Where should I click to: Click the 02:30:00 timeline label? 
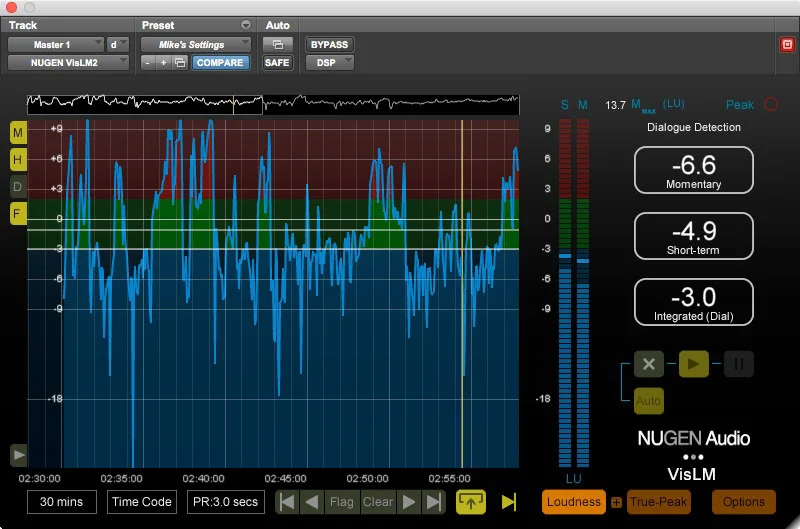tap(39, 478)
